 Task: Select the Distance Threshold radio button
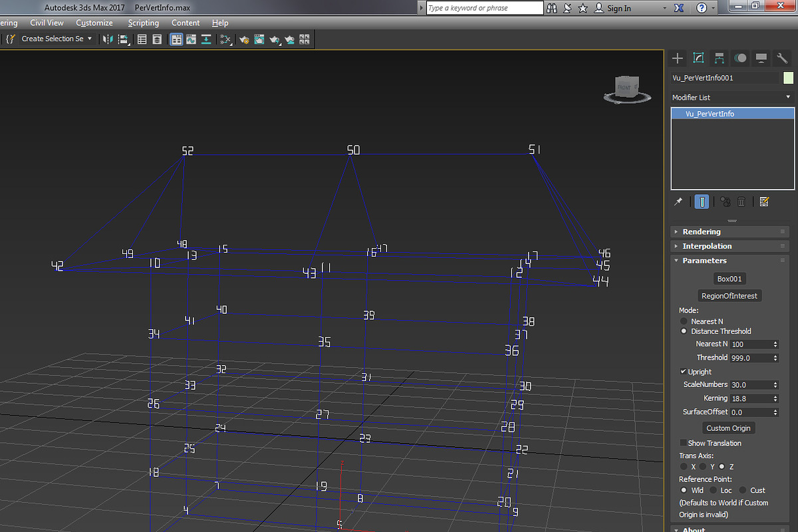(x=684, y=331)
